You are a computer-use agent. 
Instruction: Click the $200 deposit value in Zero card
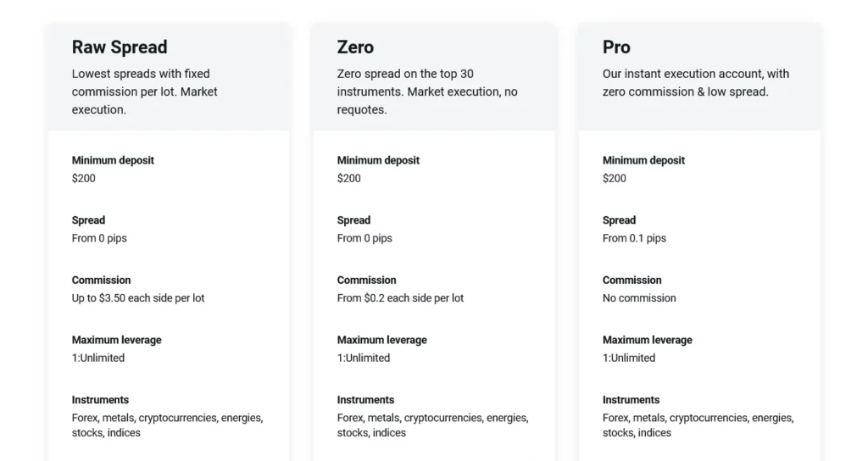pyautogui.click(x=348, y=178)
